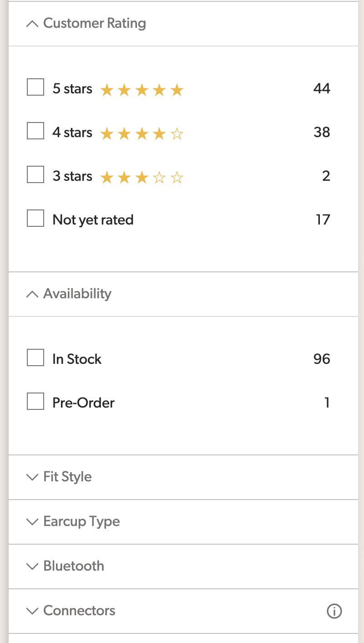This screenshot has height=643, width=364.
Task: Click the Connectors info icon
Action: click(x=334, y=611)
